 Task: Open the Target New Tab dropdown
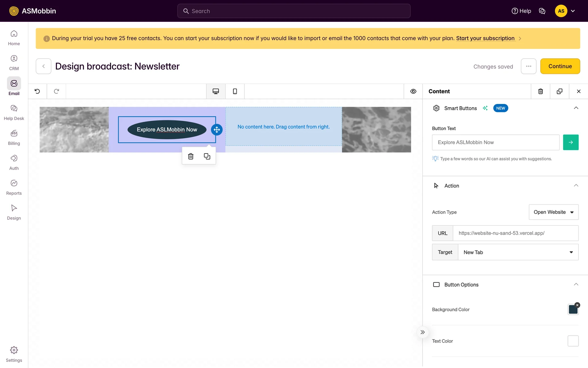click(518, 252)
